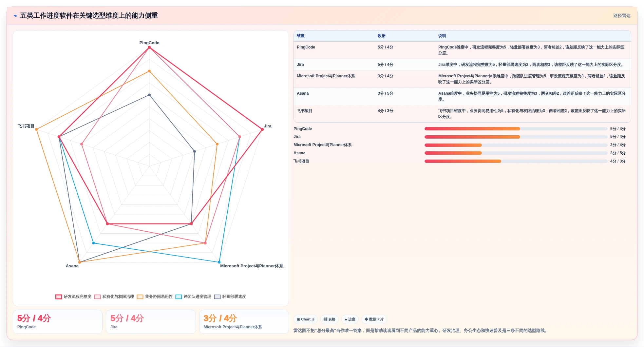Click the 飞书项目 4分 / 3分 progress value
The width and height of the screenshot is (644, 347).
(618, 161)
